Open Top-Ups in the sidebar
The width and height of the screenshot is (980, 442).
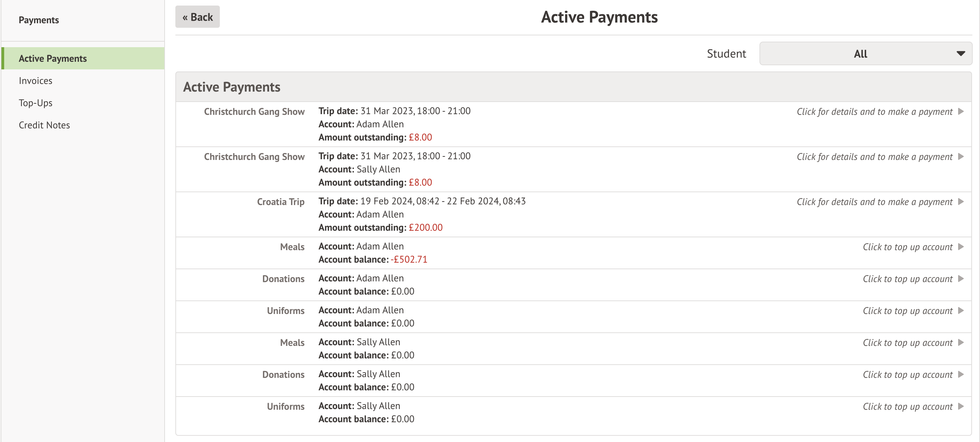coord(35,103)
